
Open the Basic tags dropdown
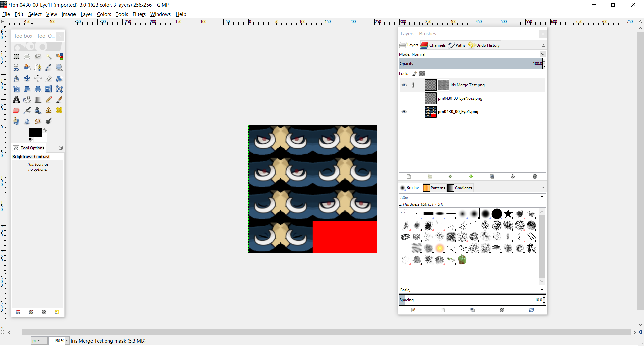(542, 290)
